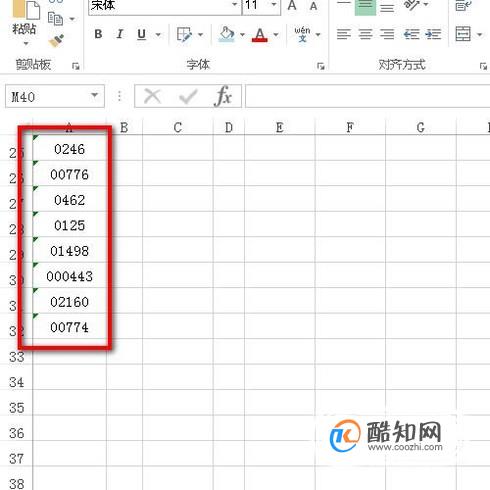490x490 pixels.
Task: Select column F header
Action: coord(350,127)
